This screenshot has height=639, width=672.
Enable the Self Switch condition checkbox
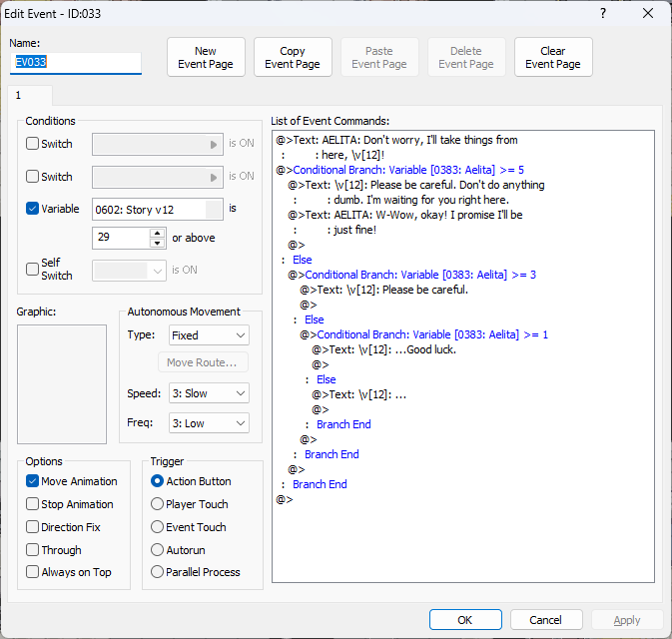(x=33, y=270)
